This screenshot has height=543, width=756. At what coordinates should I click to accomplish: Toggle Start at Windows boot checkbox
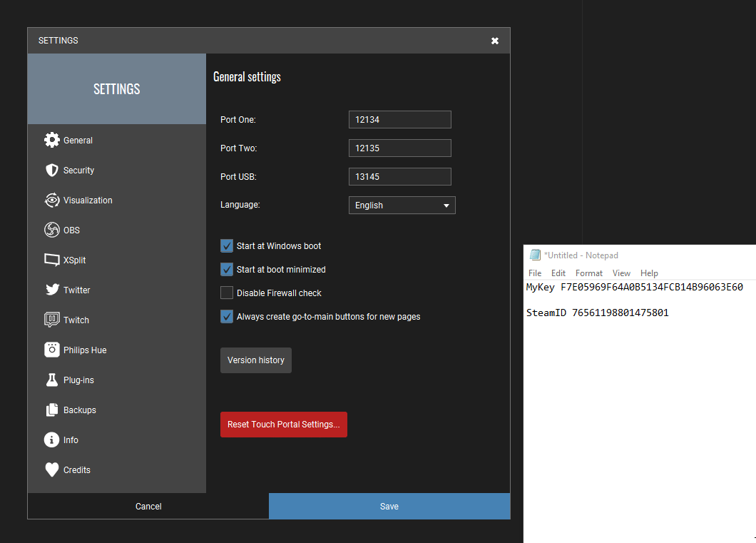point(227,246)
